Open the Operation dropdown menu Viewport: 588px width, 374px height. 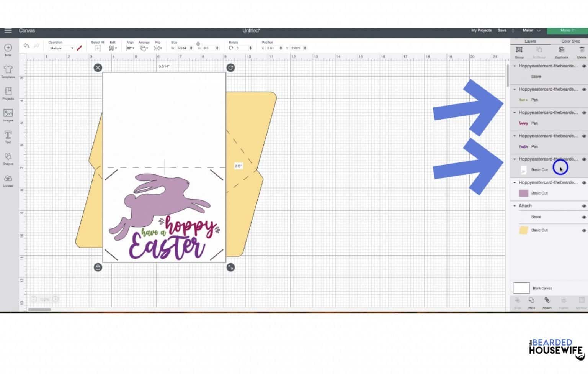61,48
